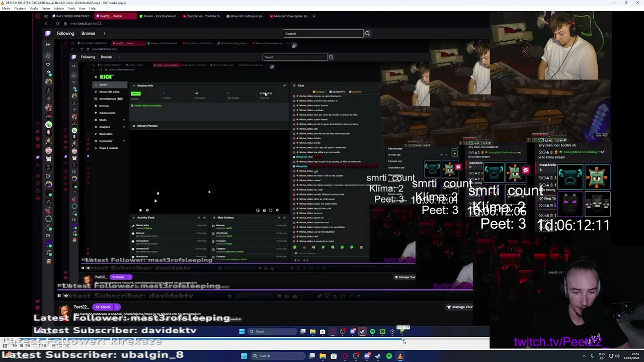
Task: Expand the Analytics section chevron in Kick sidebar
Action: [x=124, y=127]
